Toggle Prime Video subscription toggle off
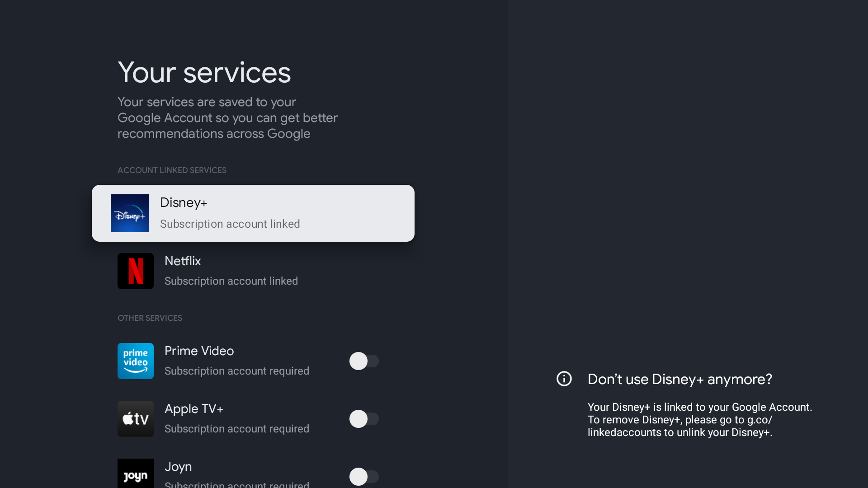This screenshot has width=868, height=488. coord(363,361)
